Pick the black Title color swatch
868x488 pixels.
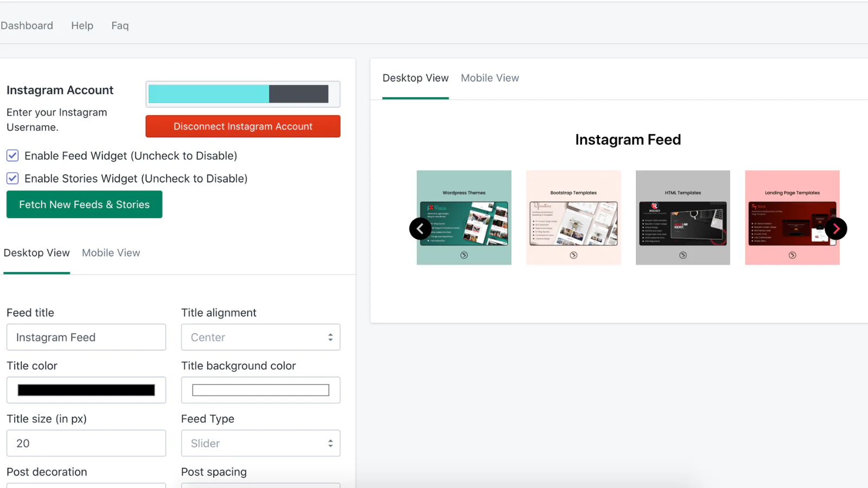coord(86,390)
